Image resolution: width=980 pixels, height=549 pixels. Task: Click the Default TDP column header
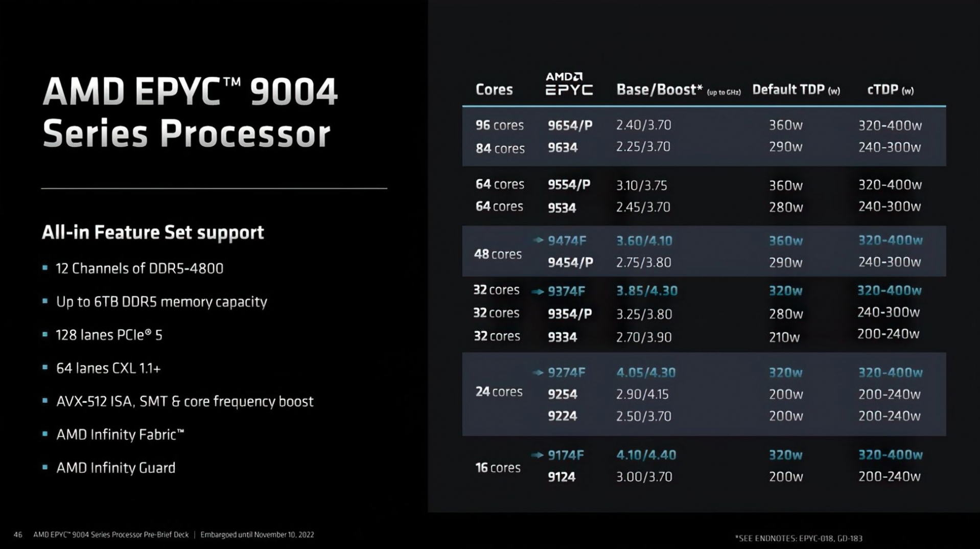coord(796,90)
